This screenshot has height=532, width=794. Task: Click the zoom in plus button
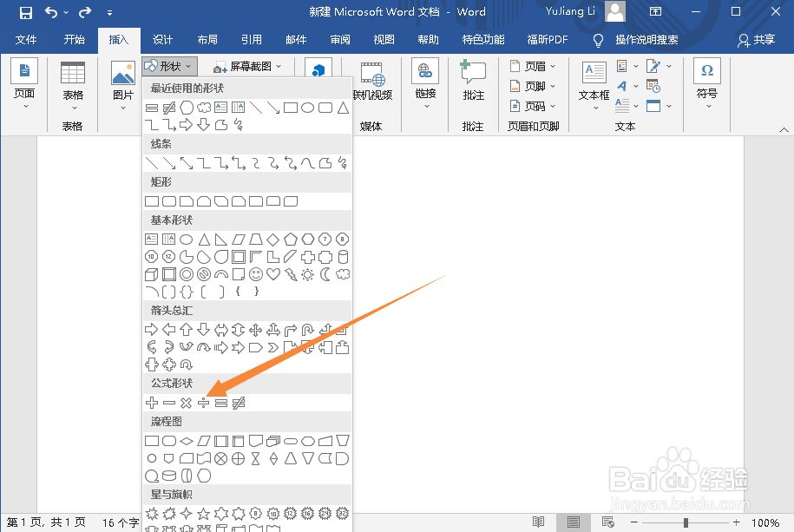736,522
